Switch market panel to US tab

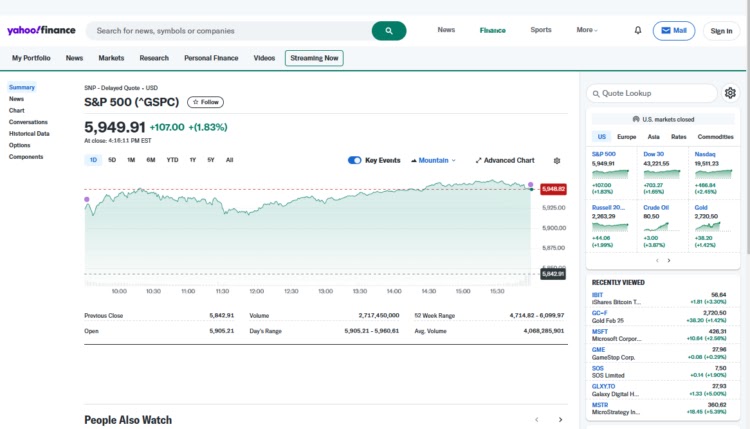602,136
